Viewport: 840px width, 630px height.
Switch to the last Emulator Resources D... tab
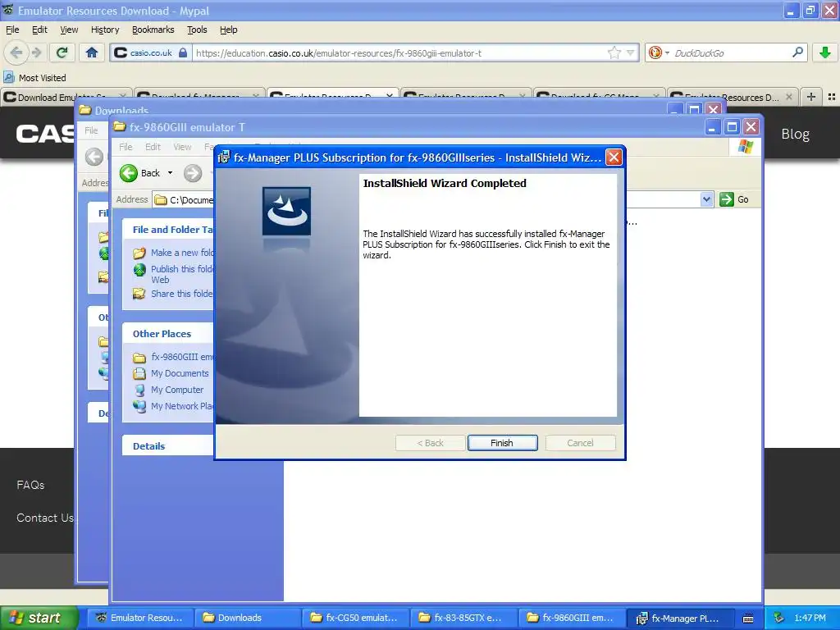[731, 97]
